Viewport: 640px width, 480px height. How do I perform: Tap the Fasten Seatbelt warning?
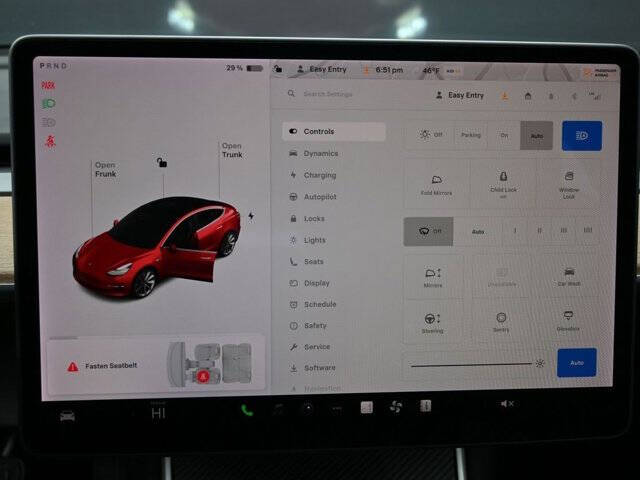point(102,366)
